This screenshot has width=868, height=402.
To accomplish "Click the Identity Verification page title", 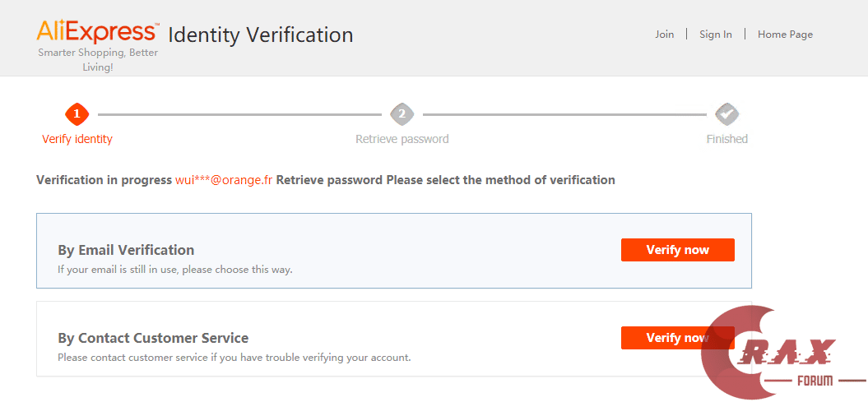I will pos(260,35).
